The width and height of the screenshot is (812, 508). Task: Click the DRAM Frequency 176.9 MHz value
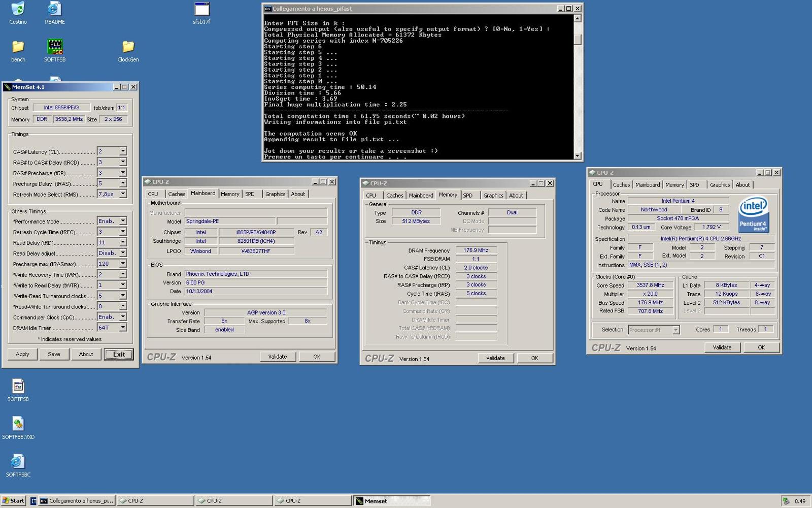(x=476, y=250)
